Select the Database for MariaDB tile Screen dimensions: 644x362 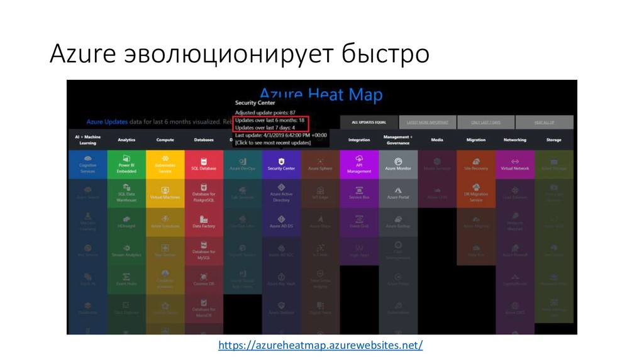coord(204,308)
